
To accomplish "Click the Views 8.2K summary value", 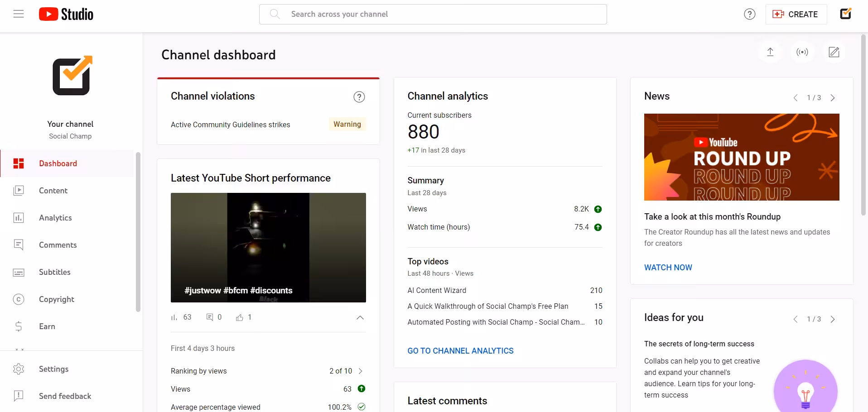I will pyautogui.click(x=581, y=209).
